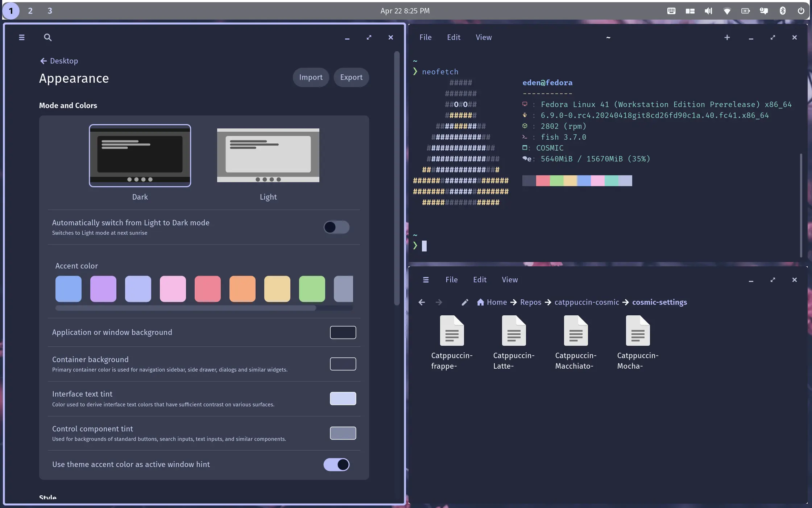Click the Bluetooth icon in system tray

click(x=782, y=11)
